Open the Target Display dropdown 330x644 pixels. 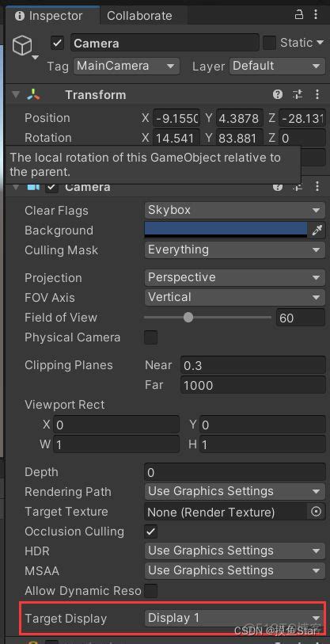click(x=234, y=618)
